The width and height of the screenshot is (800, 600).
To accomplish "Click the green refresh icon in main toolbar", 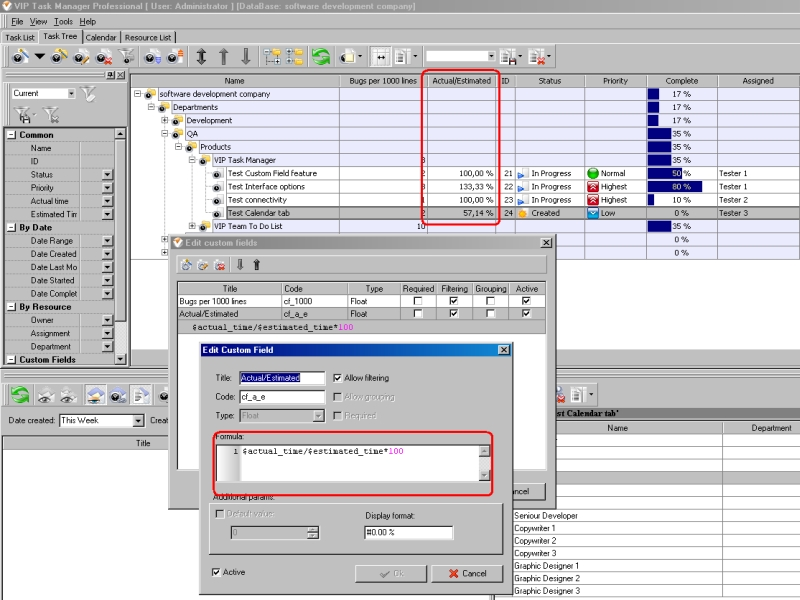I will (x=321, y=56).
